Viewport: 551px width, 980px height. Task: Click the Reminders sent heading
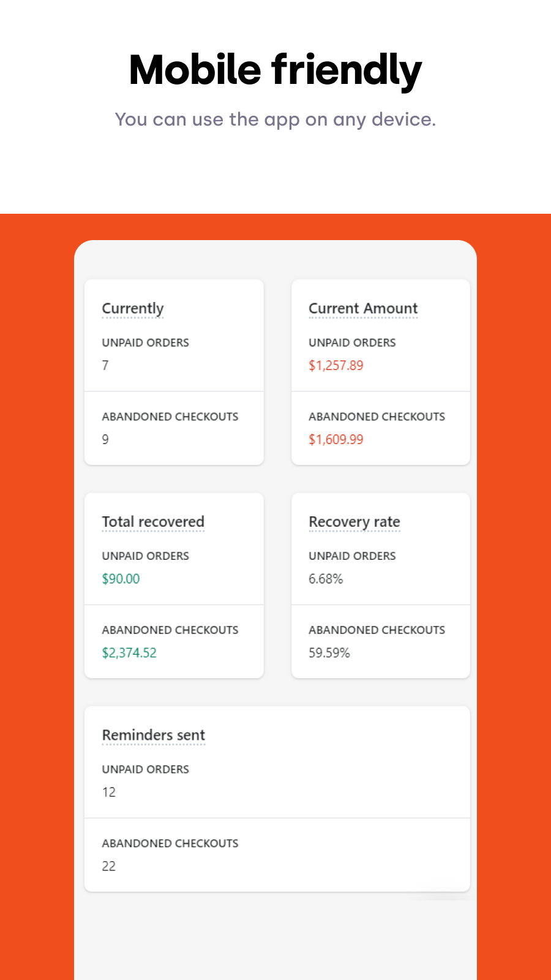click(x=153, y=734)
